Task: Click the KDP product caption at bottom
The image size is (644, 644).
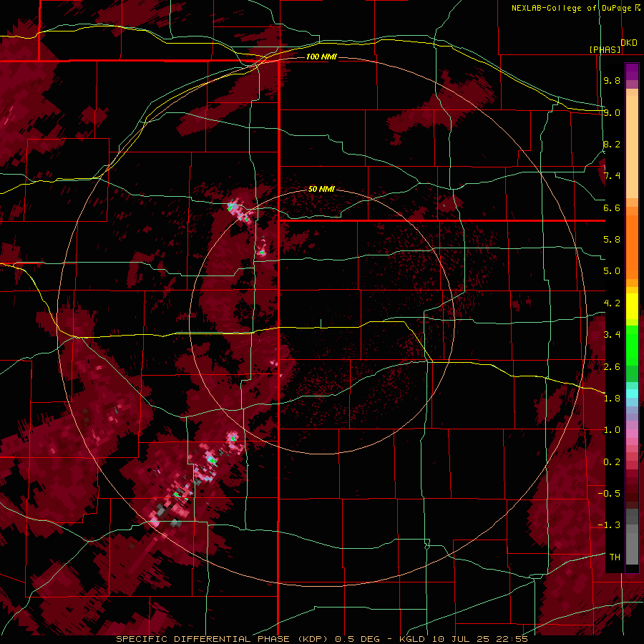Action: (x=321, y=639)
